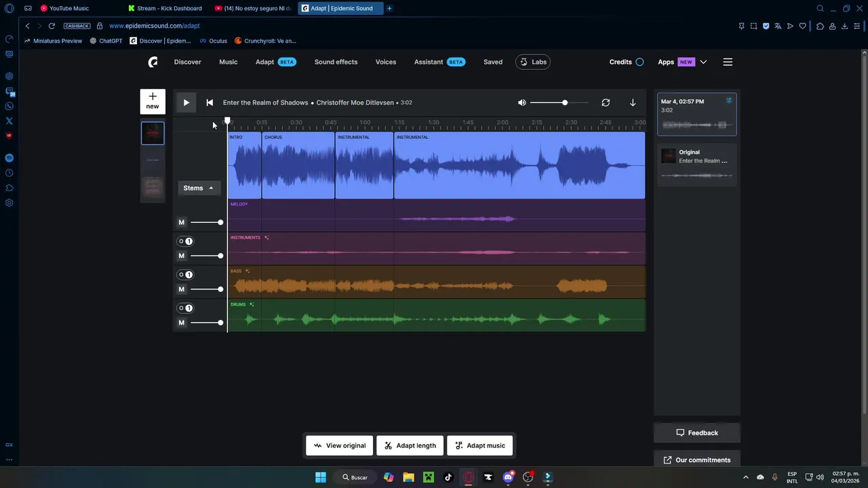The height and width of the screenshot is (488, 868).
Task: Adjust the MELODY stem volume slider
Action: coord(206,222)
